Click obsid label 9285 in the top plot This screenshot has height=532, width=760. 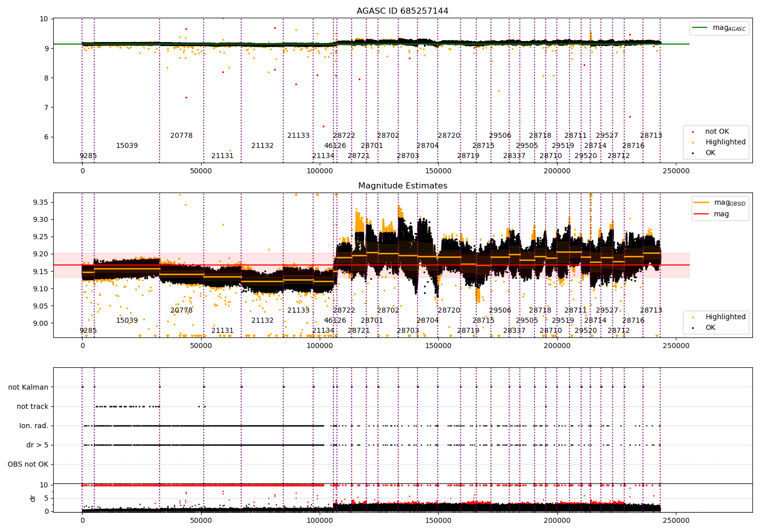[x=88, y=156]
